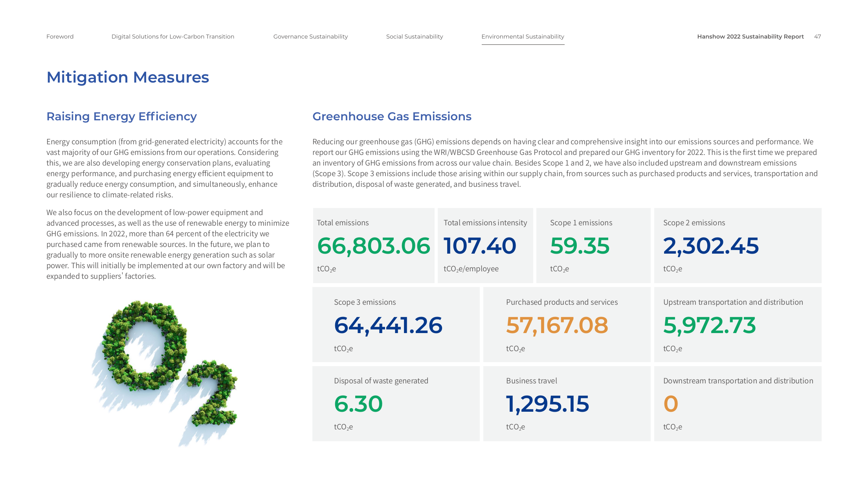Image resolution: width=868 pixels, height=488 pixels.
Task: Select the upstream transportation value 5,972.73
Action: click(710, 325)
